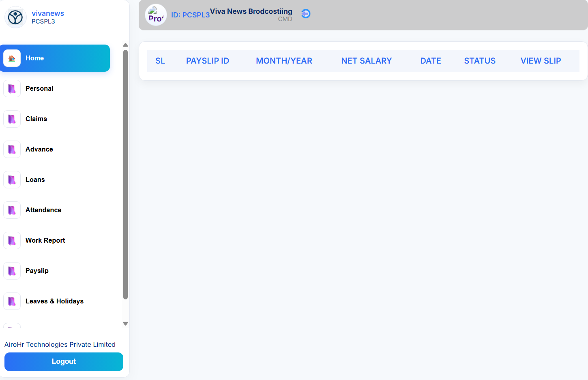Click the refresh icon beside CMD label

[305, 13]
